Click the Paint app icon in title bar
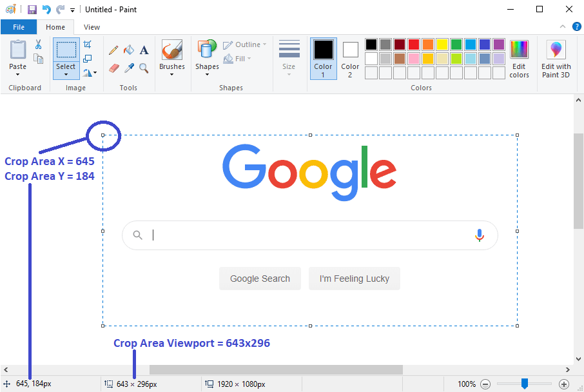Image resolution: width=584 pixels, height=392 pixels. pyautogui.click(x=11, y=9)
